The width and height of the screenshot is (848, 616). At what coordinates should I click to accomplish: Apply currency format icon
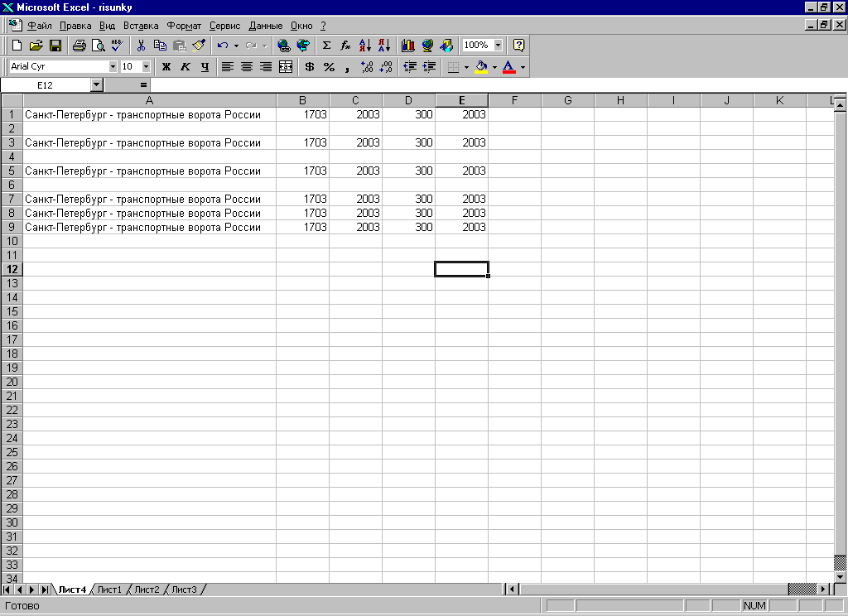pyautogui.click(x=310, y=67)
